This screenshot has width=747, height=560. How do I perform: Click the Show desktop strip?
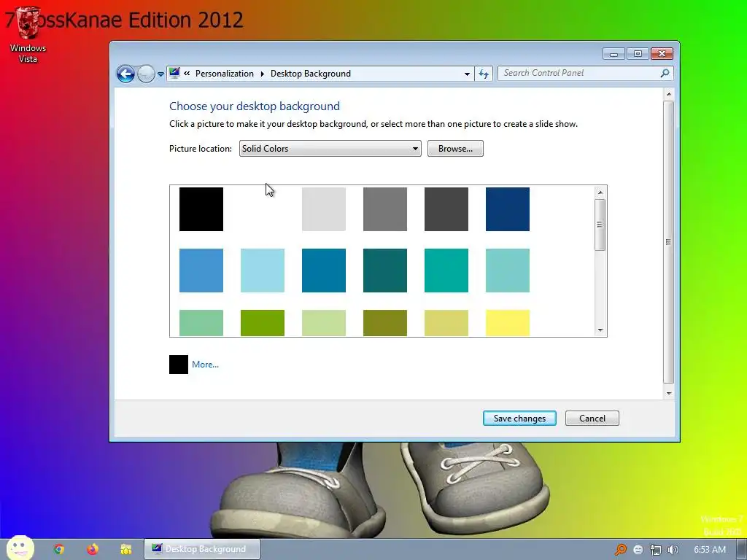click(742, 550)
